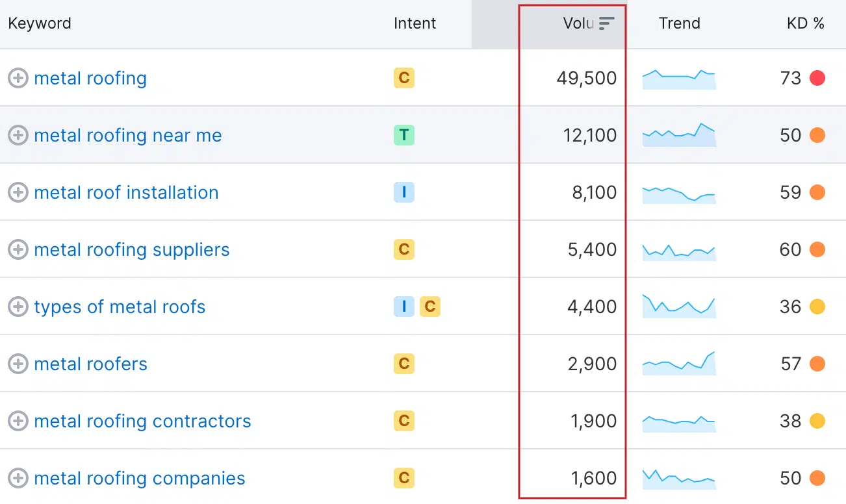This screenshot has width=846, height=504.
Task: Click informational I badge for metal roof installation
Action: (x=404, y=193)
